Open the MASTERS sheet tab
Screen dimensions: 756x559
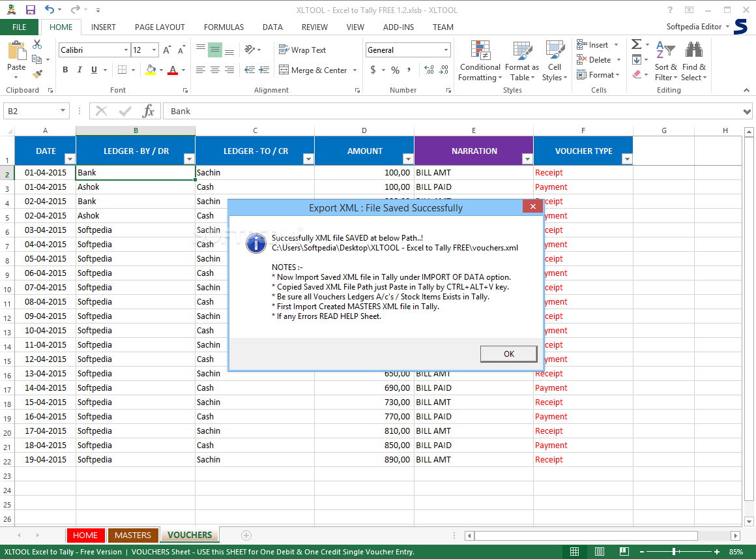[x=132, y=535]
